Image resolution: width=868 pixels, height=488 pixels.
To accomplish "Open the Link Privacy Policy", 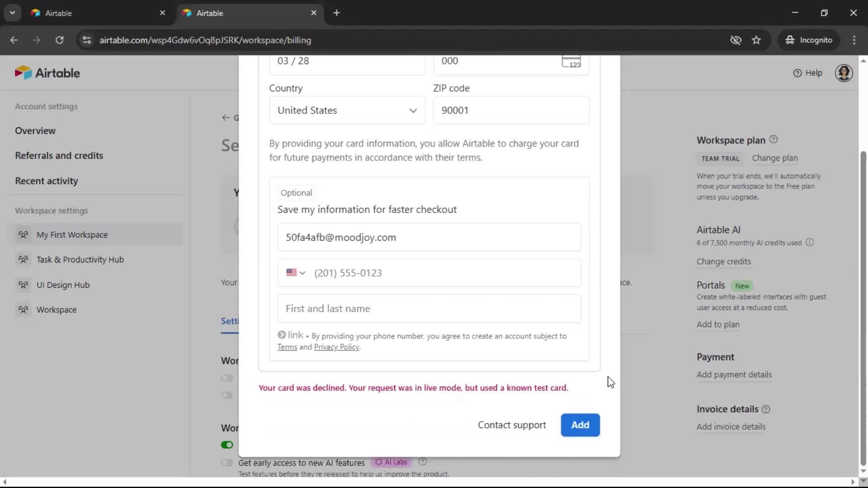I will pyautogui.click(x=336, y=347).
